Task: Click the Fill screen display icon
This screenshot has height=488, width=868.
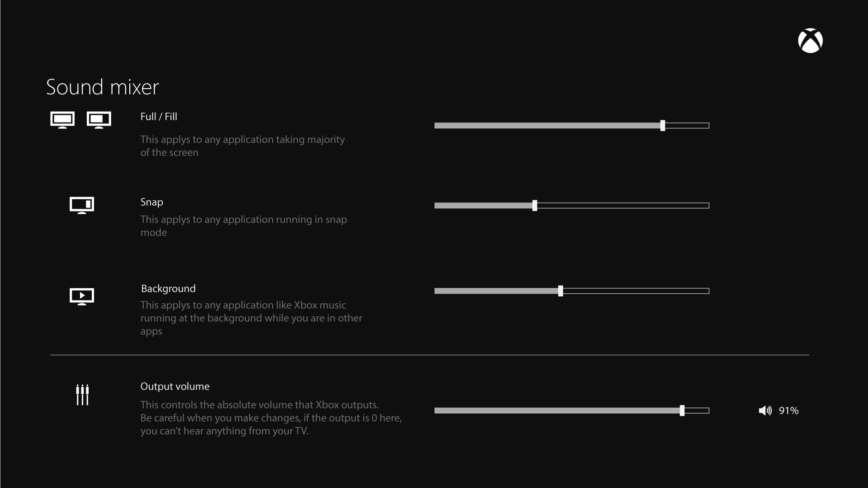Action: tap(99, 119)
